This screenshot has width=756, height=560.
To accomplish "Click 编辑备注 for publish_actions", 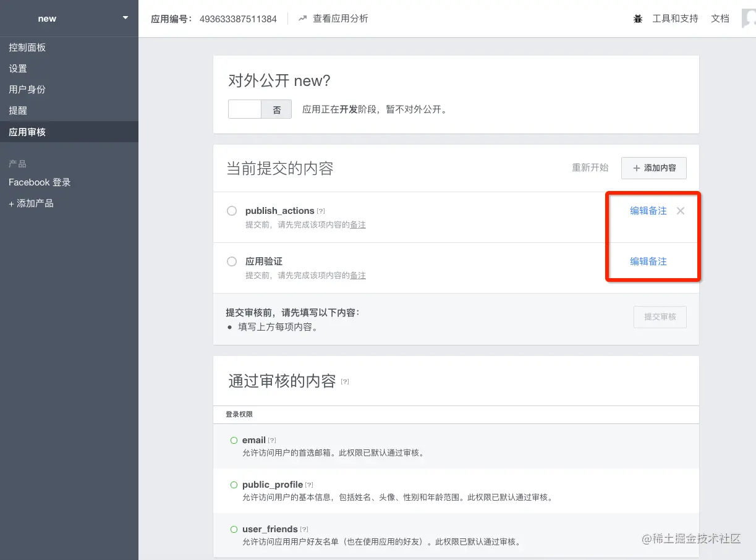I will tap(648, 211).
